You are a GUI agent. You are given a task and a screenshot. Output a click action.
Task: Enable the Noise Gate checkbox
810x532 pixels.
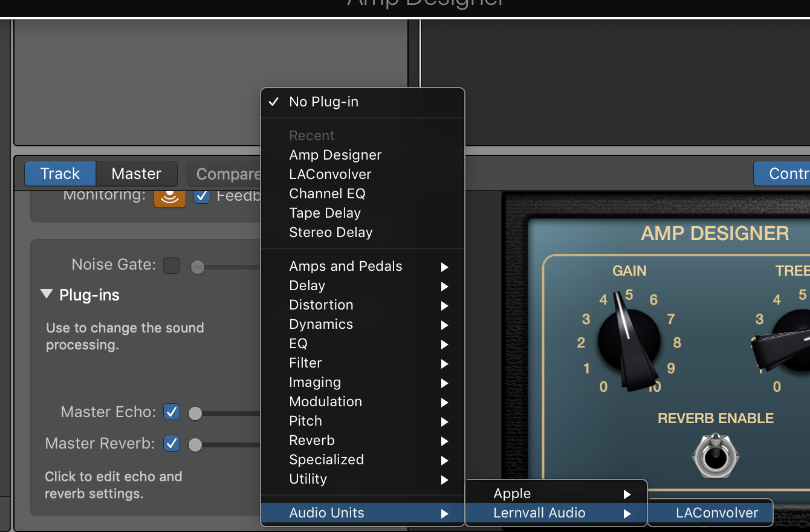(172, 265)
